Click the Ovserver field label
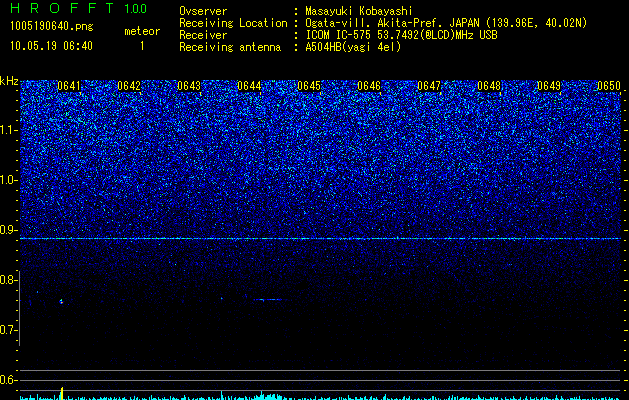Viewport: 629px width, 400px height. (203, 11)
